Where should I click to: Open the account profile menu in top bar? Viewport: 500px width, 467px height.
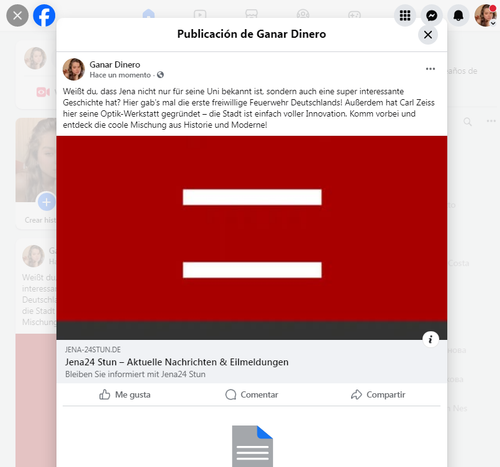(x=486, y=15)
